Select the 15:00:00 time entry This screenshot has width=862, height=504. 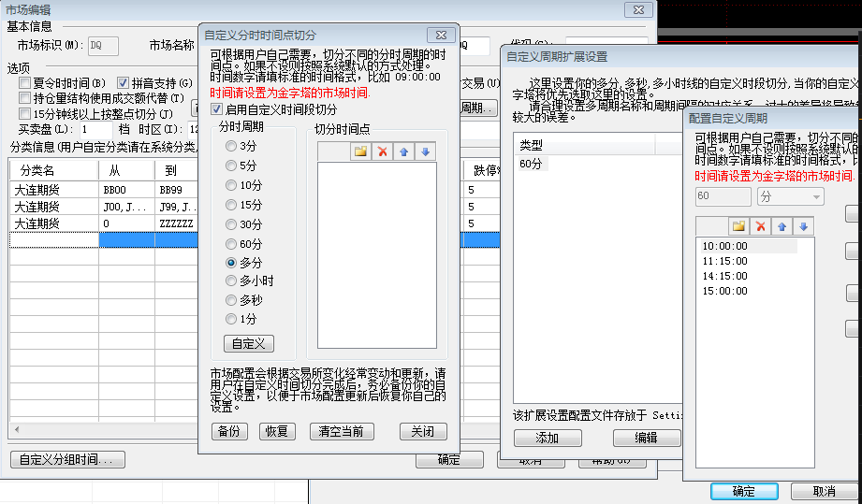click(x=724, y=291)
